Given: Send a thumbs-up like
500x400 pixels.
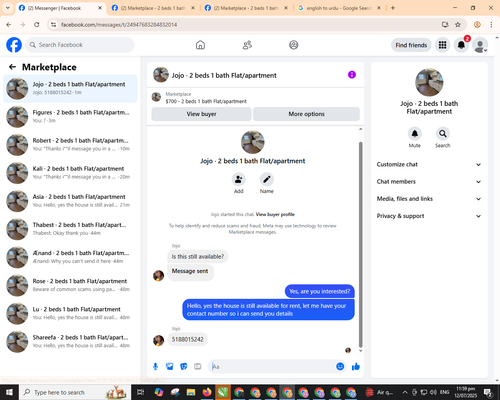Looking at the screenshot, I should tap(356, 367).
